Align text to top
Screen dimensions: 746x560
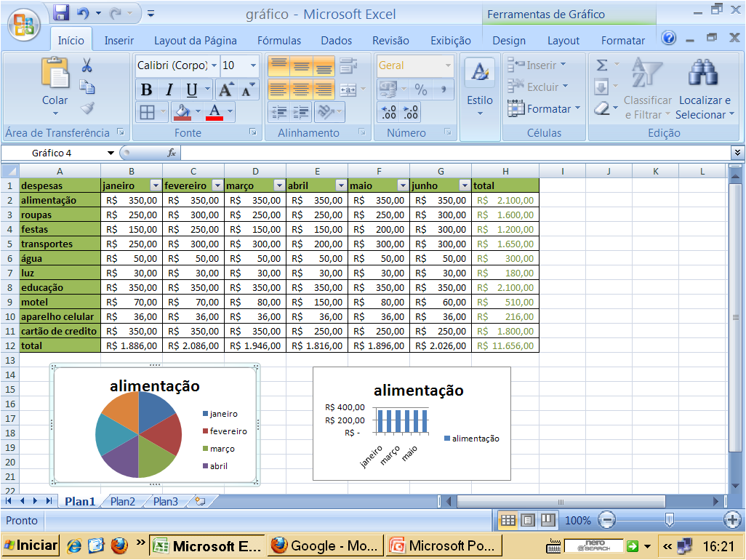tap(278, 66)
